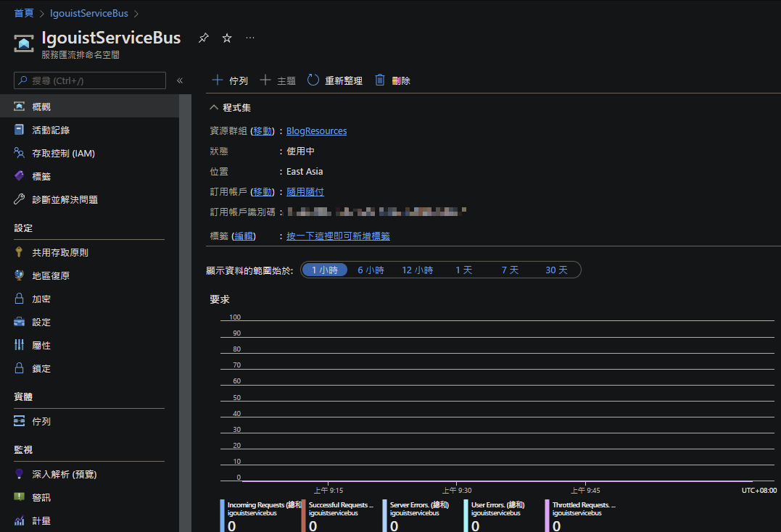Click the Throttled Requests legend swatch
The width and height of the screenshot is (781, 532).
[547, 515]
